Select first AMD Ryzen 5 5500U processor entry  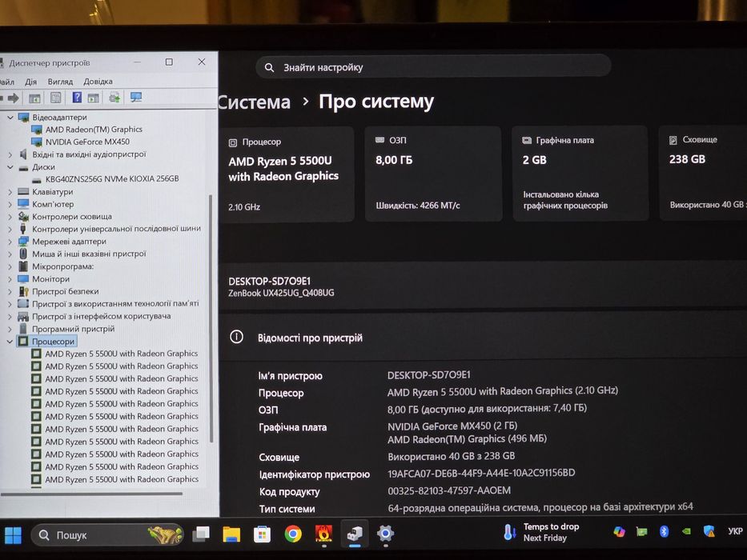[x=122, y=354]
